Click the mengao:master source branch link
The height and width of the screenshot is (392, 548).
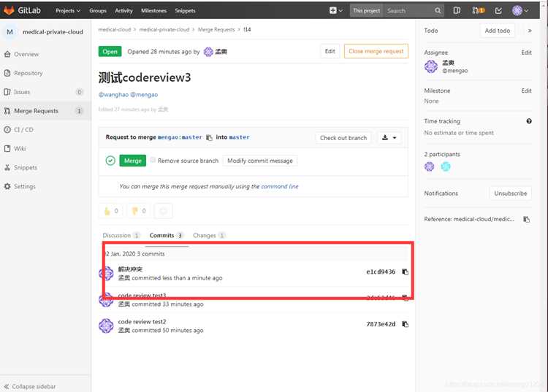click(180, 137)
